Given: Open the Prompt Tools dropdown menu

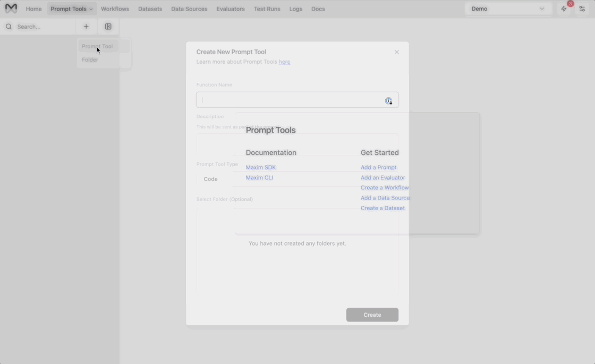Looking at the screenshot, I should [x=72, y=8].
